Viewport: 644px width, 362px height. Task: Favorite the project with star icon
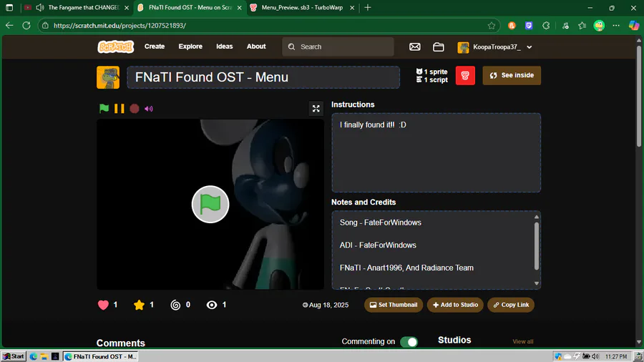[140, 305]
